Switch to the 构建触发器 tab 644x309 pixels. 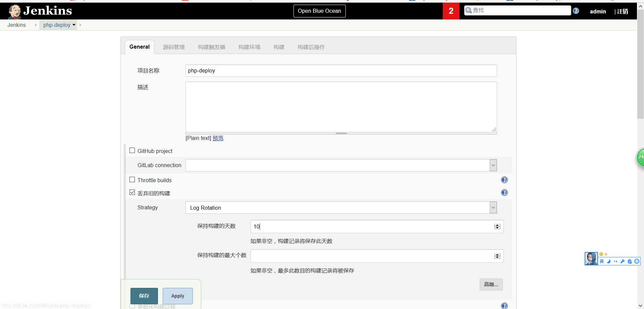pyautogui.click(x=212, y=47)
